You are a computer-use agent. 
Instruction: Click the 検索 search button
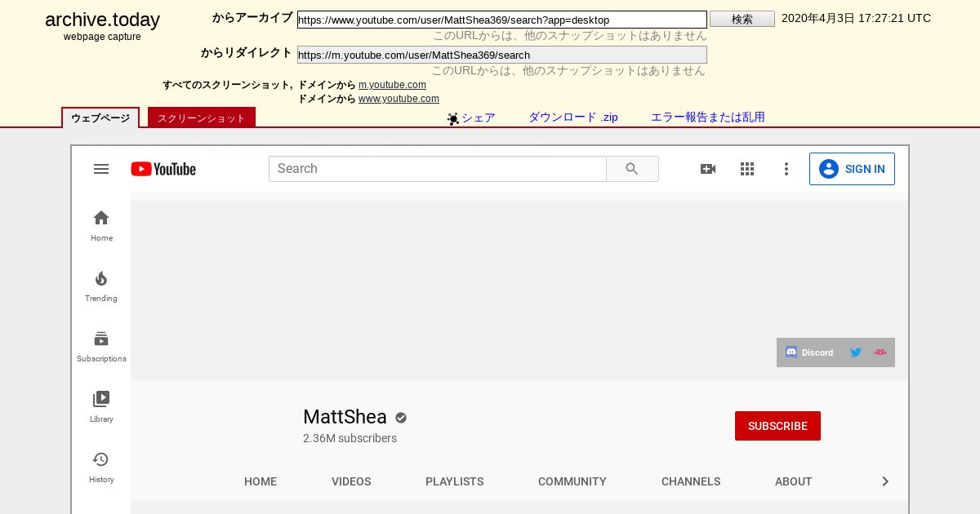[x=742, y=19]
